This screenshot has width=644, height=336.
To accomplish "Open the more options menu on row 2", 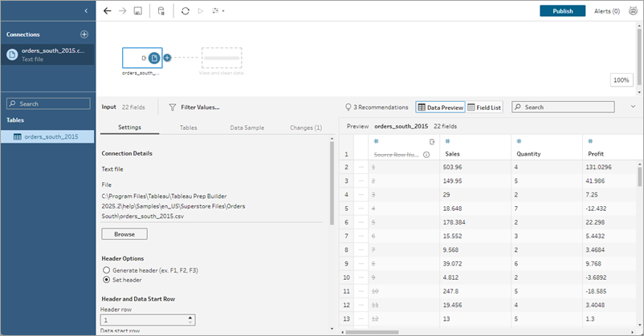I will (361, 168).
